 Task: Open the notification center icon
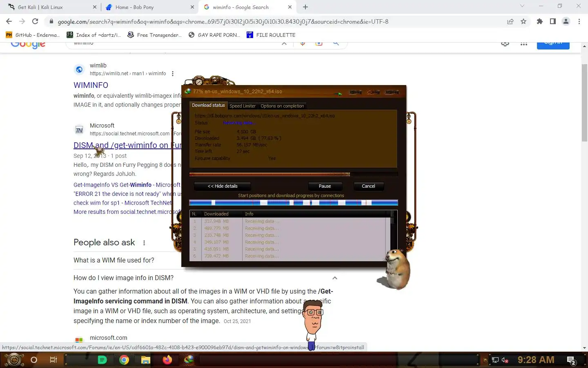point(571,360)
